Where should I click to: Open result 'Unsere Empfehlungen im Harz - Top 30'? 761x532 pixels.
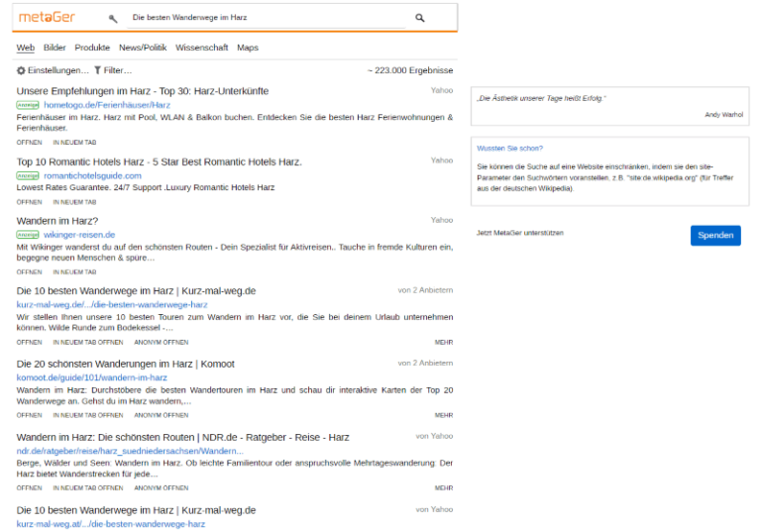click(x=143, y=91)
